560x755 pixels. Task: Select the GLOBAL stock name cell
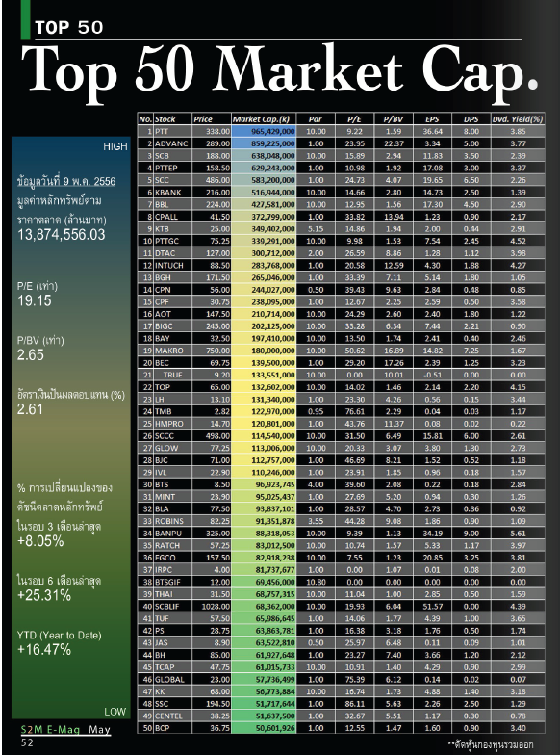[173, 680]
